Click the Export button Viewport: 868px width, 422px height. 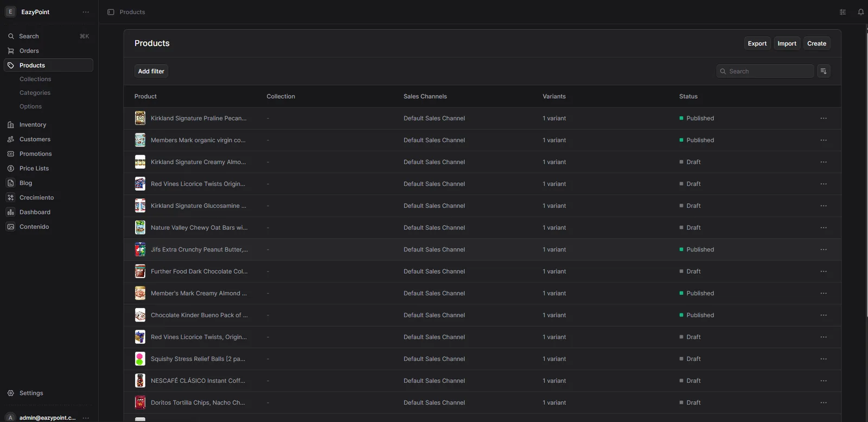tap(757, 43)
